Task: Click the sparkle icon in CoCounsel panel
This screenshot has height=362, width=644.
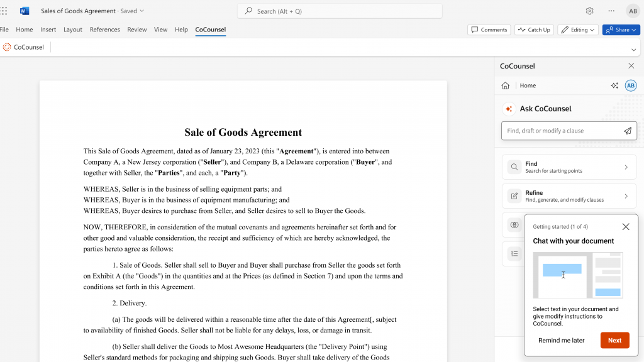Action: pyautogui.click(x=614, y=85)
